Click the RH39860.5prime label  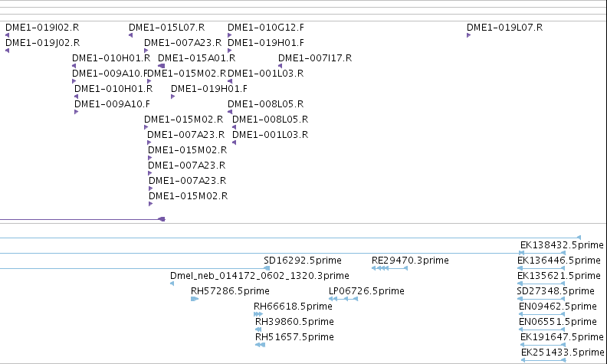click(x=294, y=321)
